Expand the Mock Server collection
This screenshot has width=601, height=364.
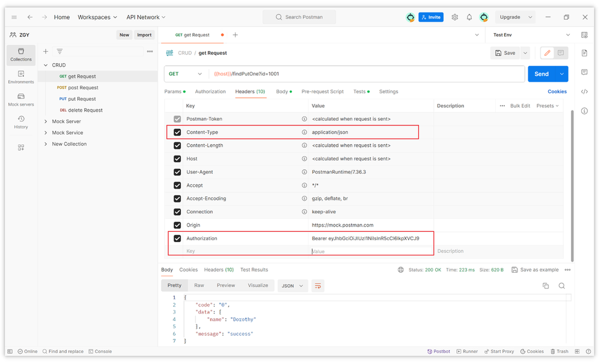tap(46, 121)
